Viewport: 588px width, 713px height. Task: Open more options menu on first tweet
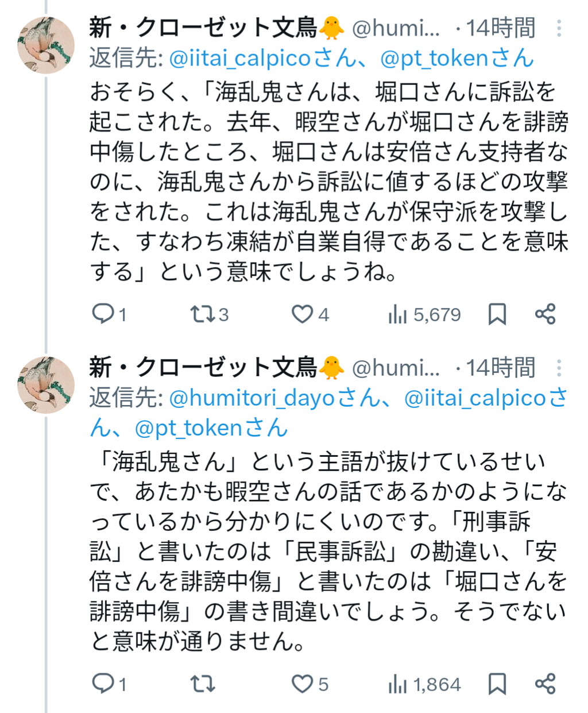(559, 28)
